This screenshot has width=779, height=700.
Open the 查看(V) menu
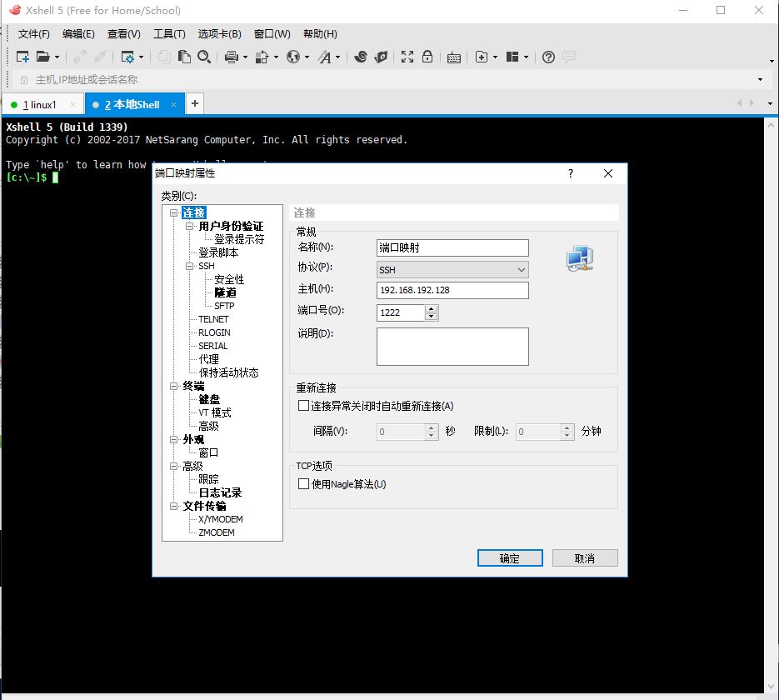tap(123, 34)
